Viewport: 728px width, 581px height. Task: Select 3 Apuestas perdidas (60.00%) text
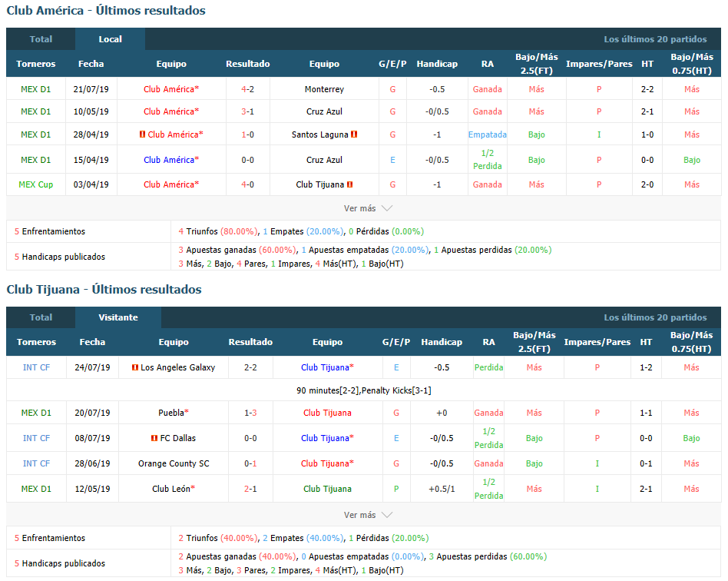pos(488,556)
